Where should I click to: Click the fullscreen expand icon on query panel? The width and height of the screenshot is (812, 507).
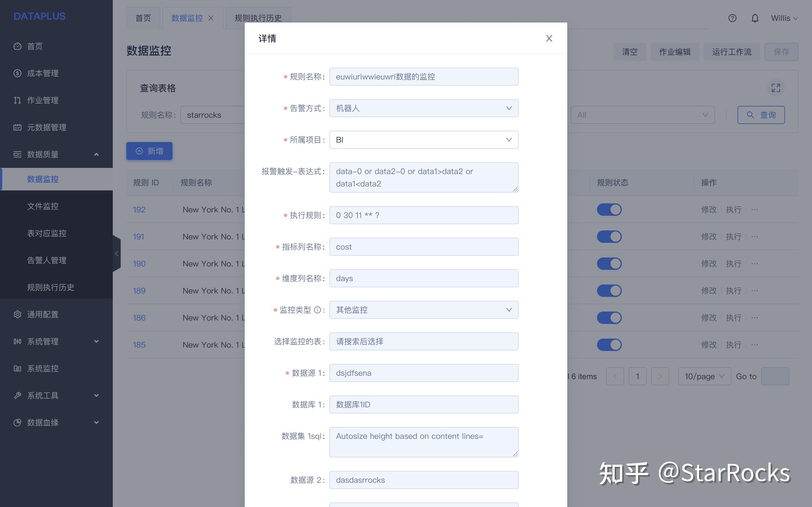pos(776,88)
